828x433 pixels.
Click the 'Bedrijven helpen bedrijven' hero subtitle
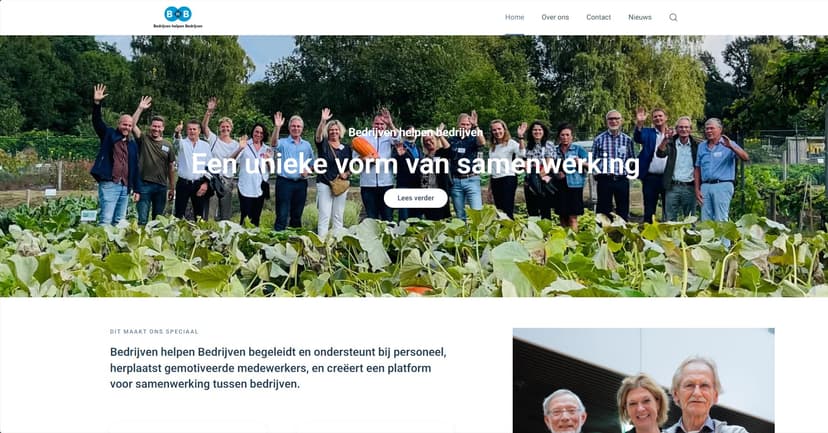click(x=416, y=133)
